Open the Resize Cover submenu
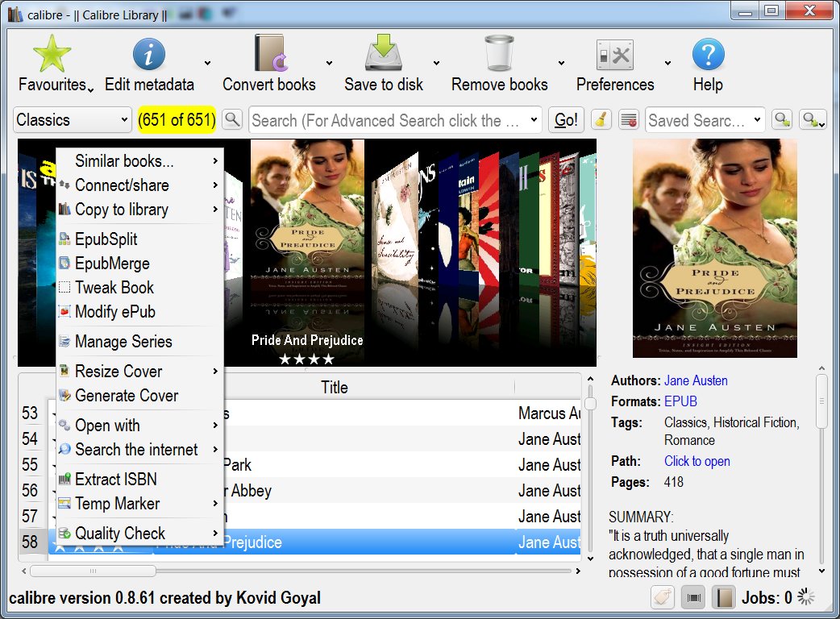 click(139, 371)
